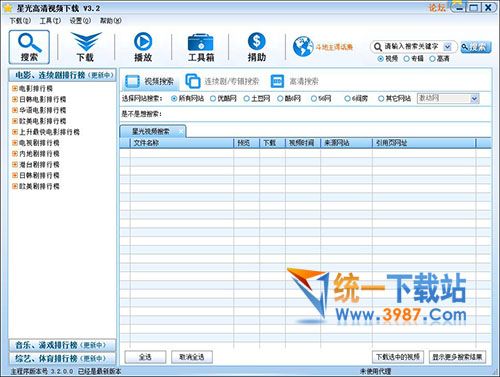Click the 引用页网址 column header
This screenshot has width=500, height=377.
tap(424, 143)
